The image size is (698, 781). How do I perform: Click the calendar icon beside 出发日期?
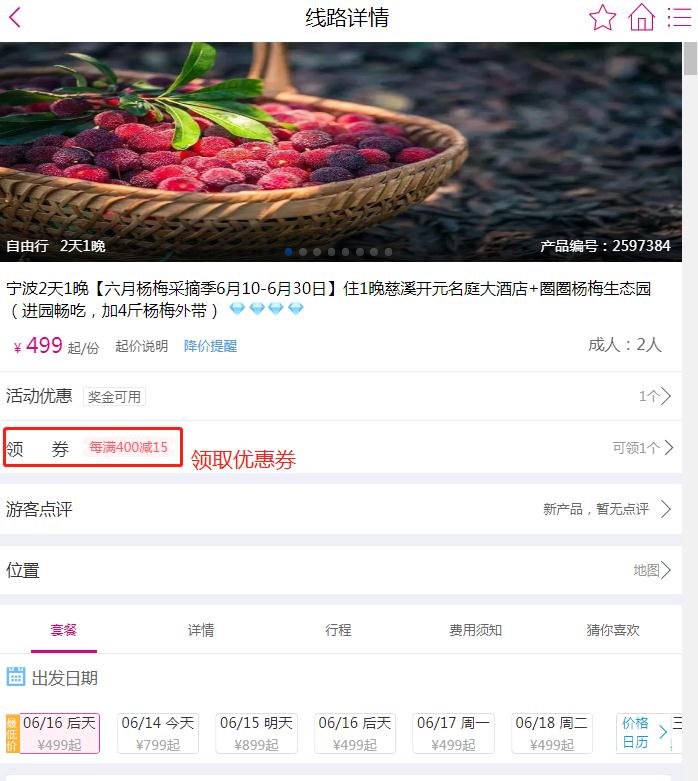pos(15,676)
